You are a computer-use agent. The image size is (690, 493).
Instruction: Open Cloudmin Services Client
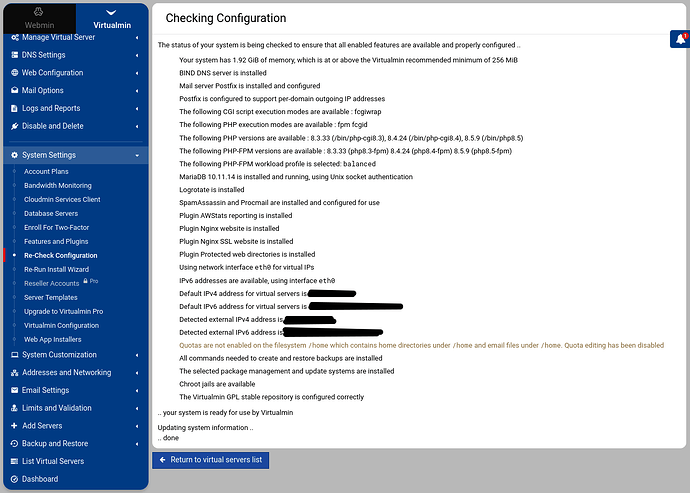point(62,199)
